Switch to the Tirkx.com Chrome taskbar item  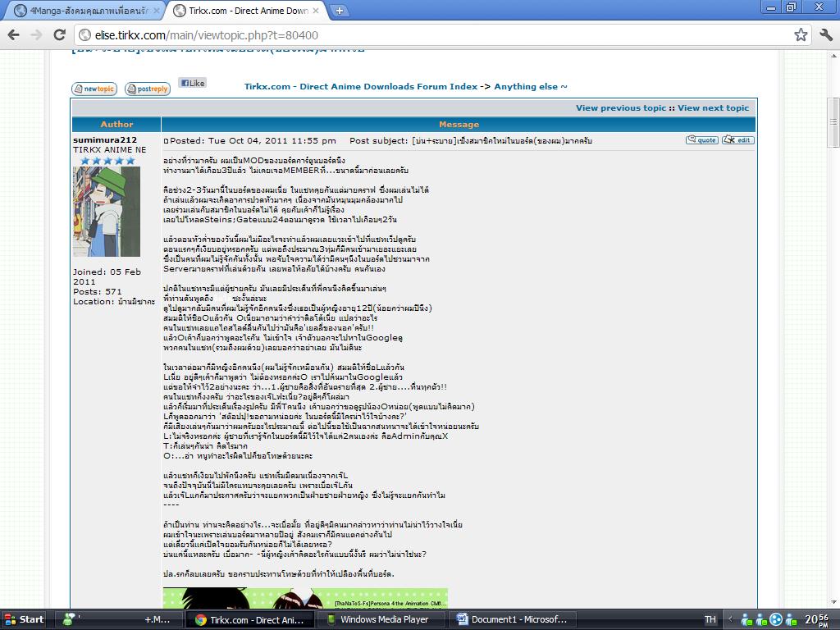[251, 620]
